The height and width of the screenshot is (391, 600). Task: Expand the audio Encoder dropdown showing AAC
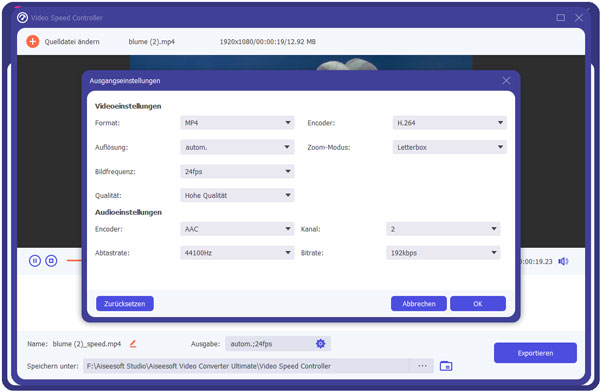pyautogui.click(x=237, y=229)
